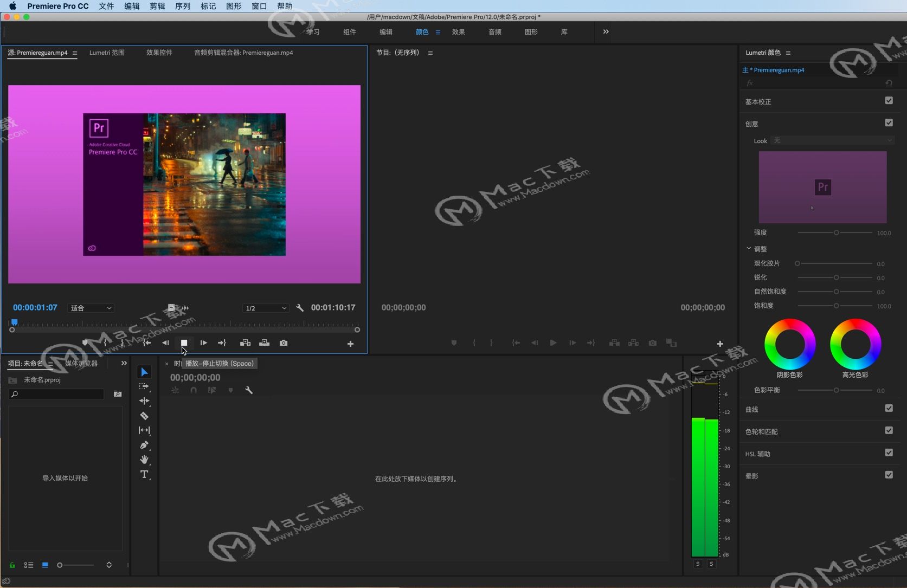Click the 高光色彩 color wheel
This screenshot has width=907, height=588.
[x=855, y=344]
